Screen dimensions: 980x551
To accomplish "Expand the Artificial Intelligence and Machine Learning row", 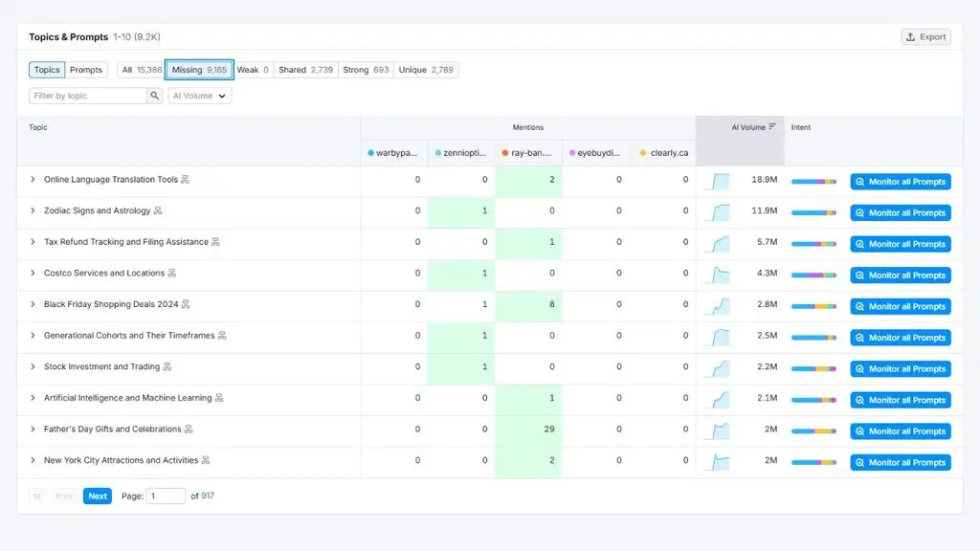I will [x=33, y=398].
